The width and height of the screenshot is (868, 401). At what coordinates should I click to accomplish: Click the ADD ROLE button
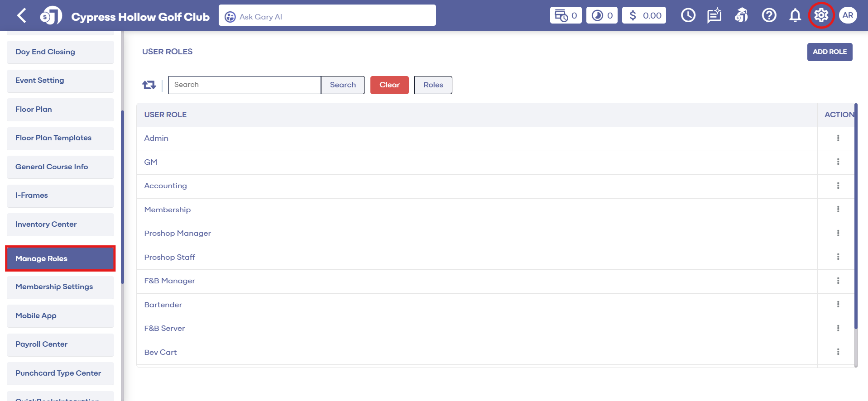point(829,52)
